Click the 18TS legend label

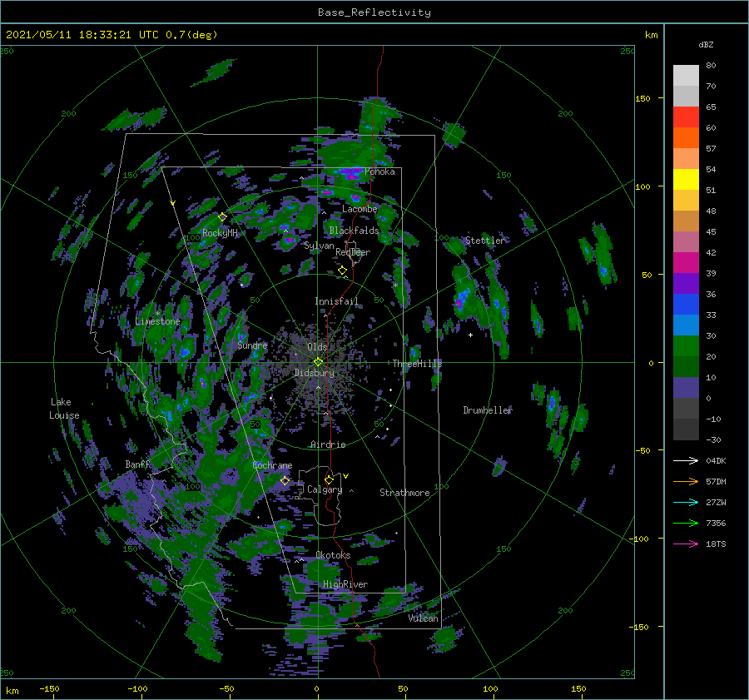[x=716, y=544]
